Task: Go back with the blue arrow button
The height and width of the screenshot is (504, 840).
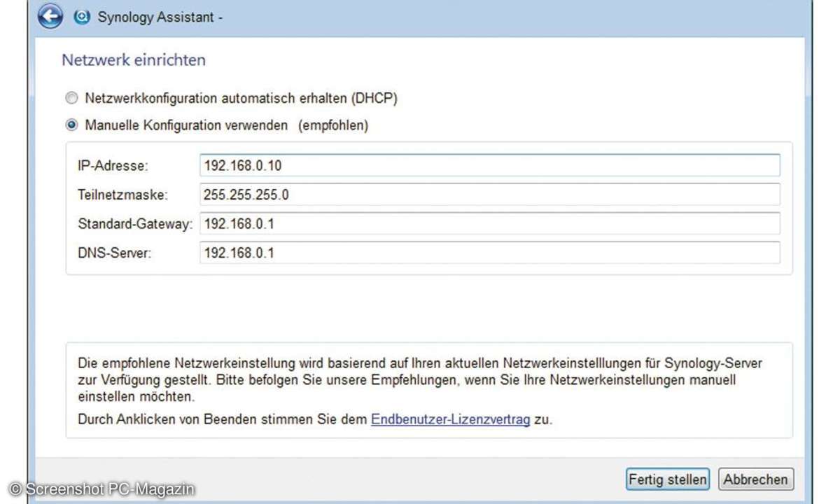Action: (50, 17)
